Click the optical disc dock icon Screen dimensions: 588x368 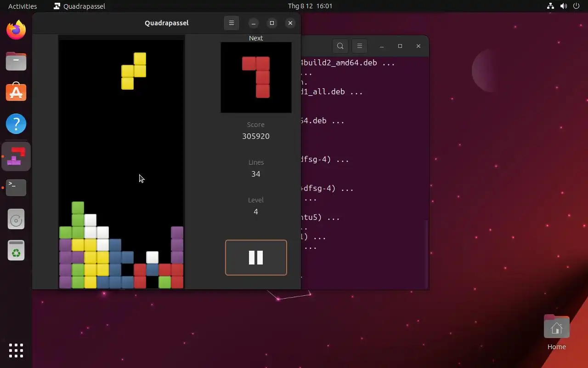click(16, 220)
